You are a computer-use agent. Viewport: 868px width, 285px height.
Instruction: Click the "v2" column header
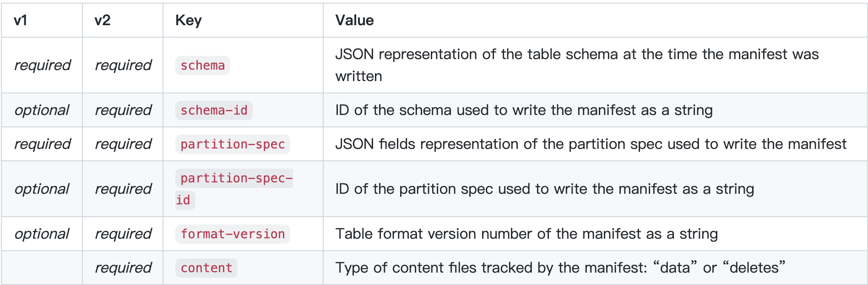[103, 20]
